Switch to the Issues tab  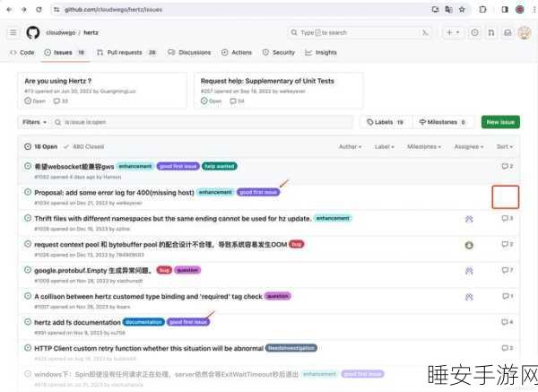pyautogui.click(x=65, y=53)
